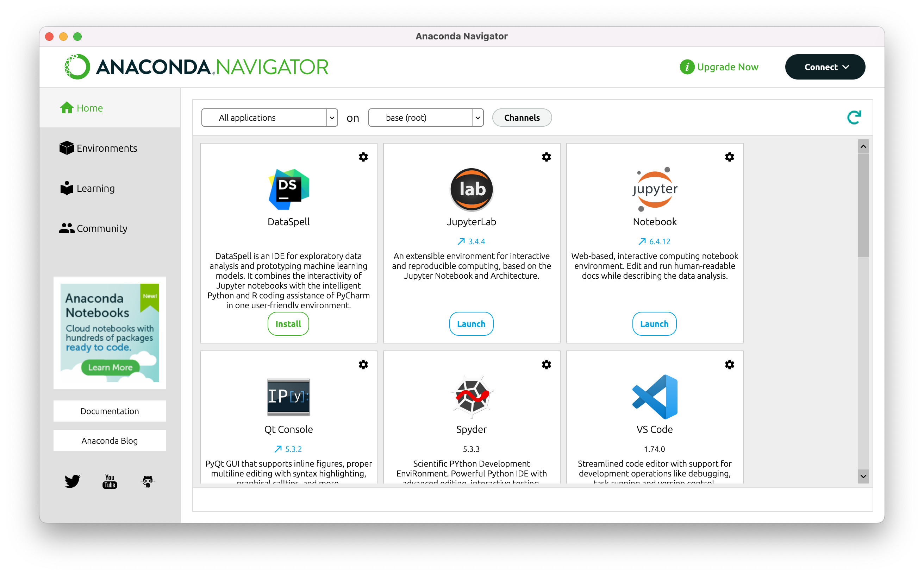Click the Upgrade Now link
The image size is (924, 575).
[x=728, y=67]
